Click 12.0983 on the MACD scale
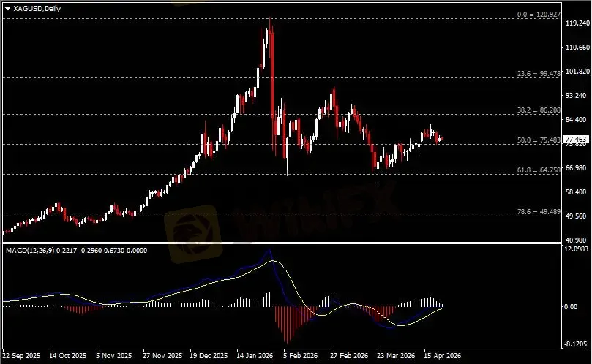 [577, 249]
